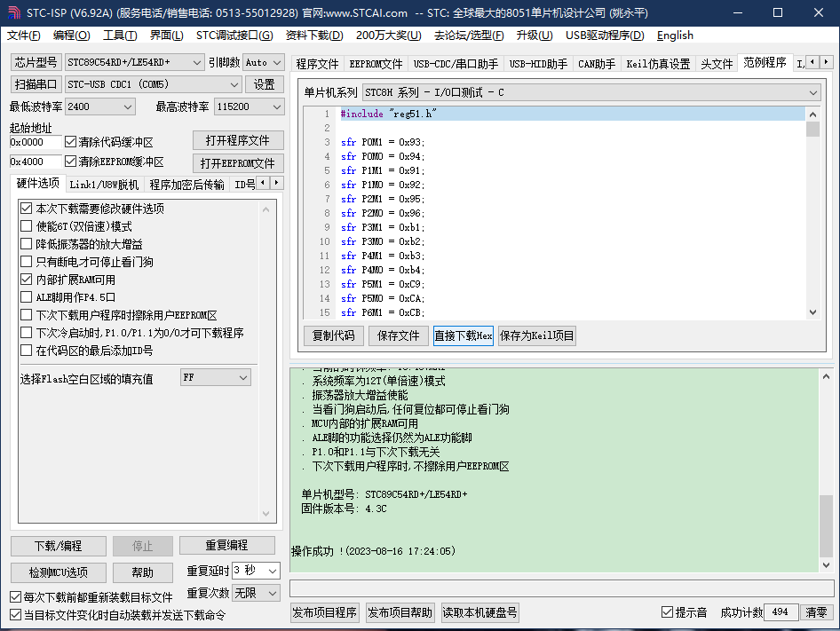Open 单片机系列 example selection dropdown
Image resolution: width=840 pixels, height=631 pixels.
pos(591,92)
